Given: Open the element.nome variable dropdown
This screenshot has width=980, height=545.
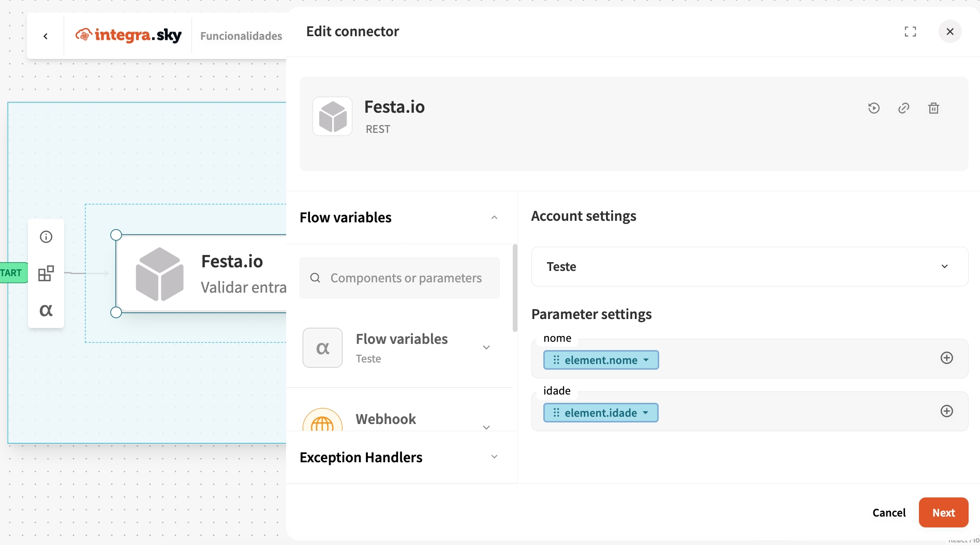Looking at the screenshot, I should click(646, 360).
